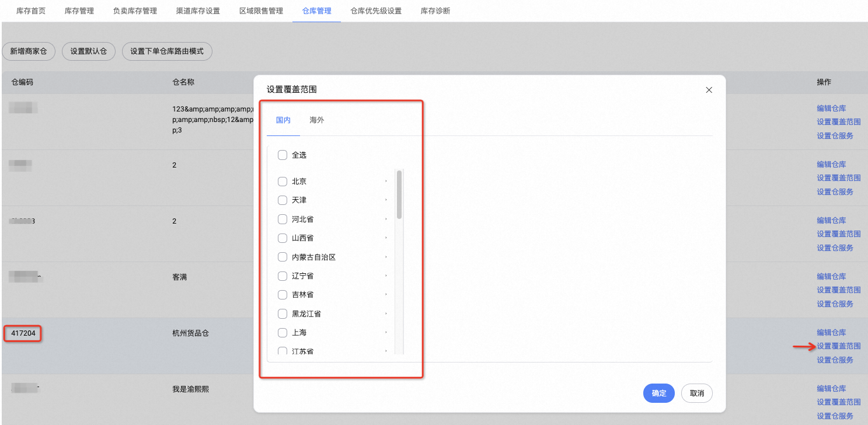Screen dimensions: 868x425
Task: Close the 设置覆盖范围 dialog
Action: coord(709,90)
